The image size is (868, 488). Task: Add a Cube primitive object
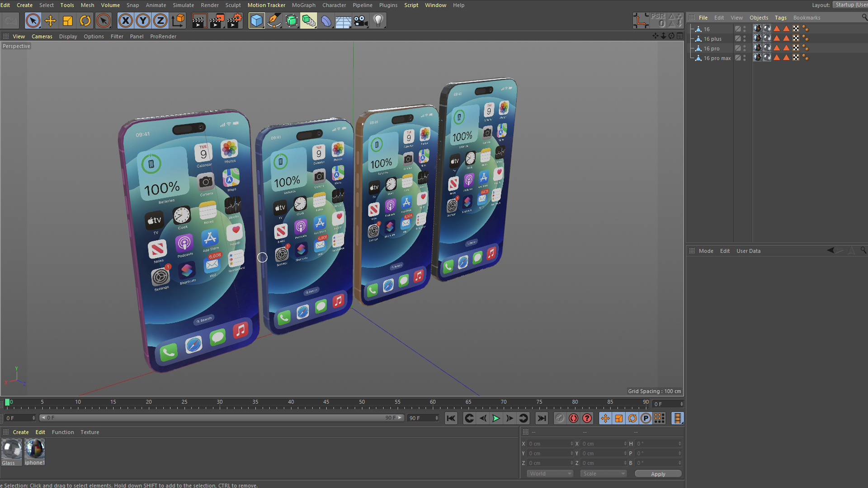(256, 21)
